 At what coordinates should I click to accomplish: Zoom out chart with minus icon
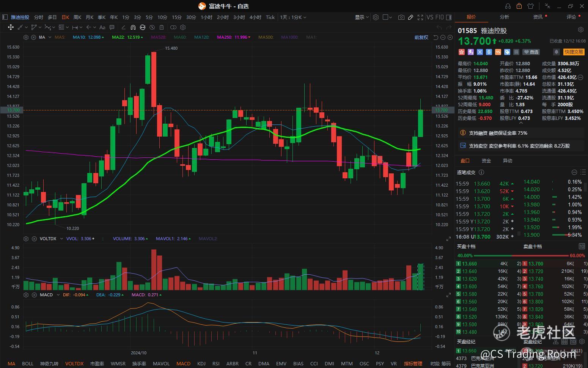[443, 37]
